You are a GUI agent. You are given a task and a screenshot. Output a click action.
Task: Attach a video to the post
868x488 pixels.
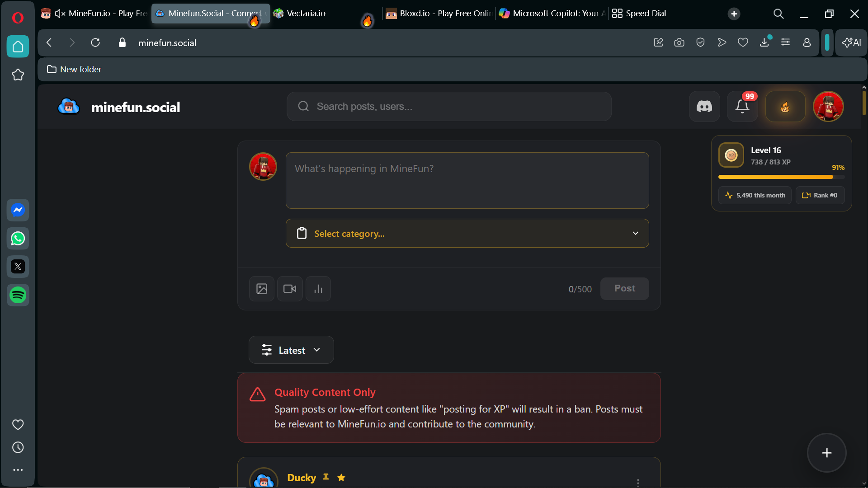point(290,289)
